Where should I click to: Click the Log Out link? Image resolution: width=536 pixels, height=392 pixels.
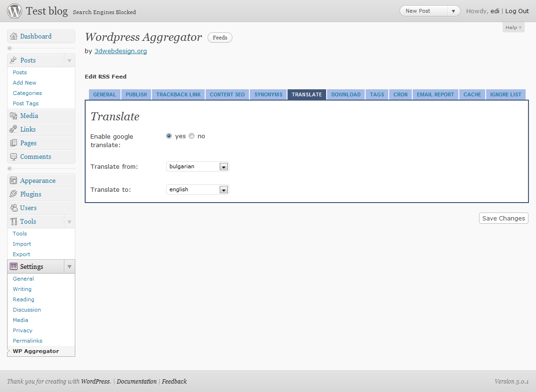[517, 11]
